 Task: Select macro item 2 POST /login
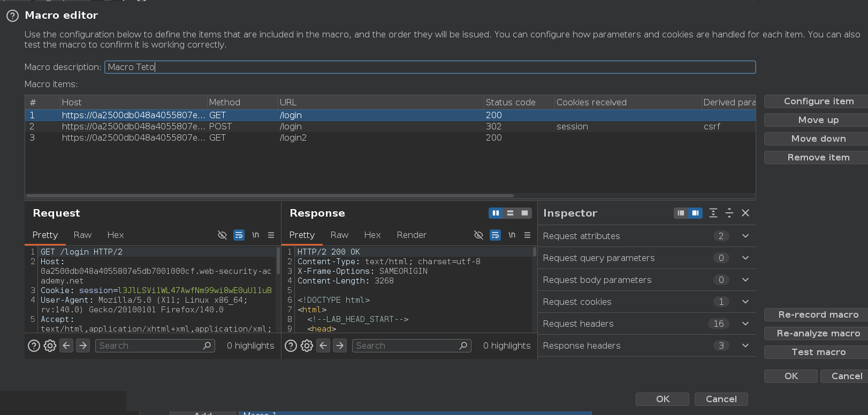(390, 127)
